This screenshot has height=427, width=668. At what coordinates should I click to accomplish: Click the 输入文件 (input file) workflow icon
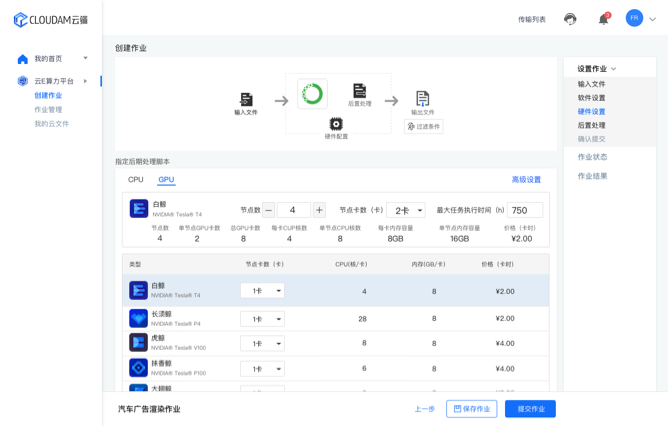246,99
